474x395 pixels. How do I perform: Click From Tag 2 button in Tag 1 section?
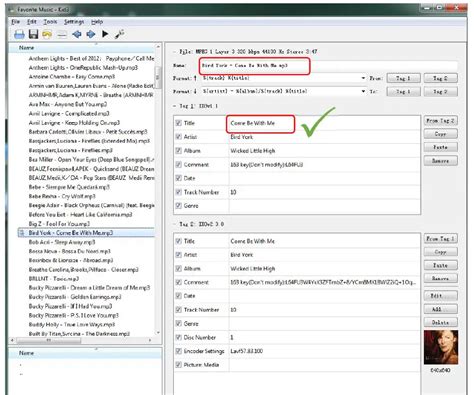point(440,121)
